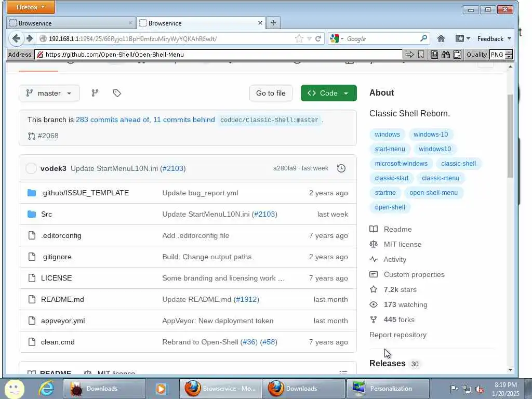Click the Src folder icon
Image resolution: width=532 pixels, height=399 pixels.
(x=32, y=214)
